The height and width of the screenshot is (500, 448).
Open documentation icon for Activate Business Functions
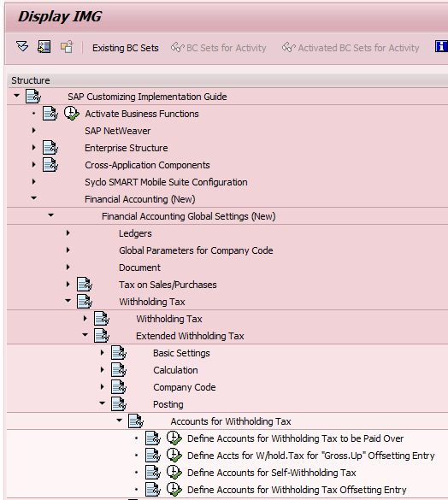[50, 114]
